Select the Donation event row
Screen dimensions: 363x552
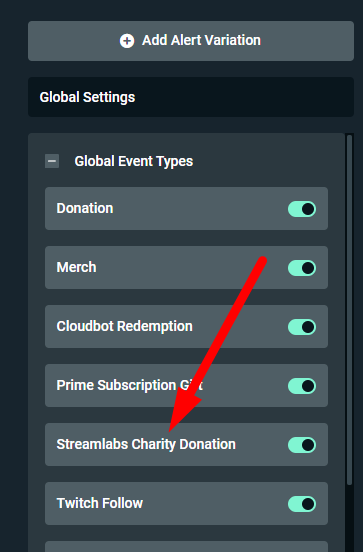click(186, 209)
